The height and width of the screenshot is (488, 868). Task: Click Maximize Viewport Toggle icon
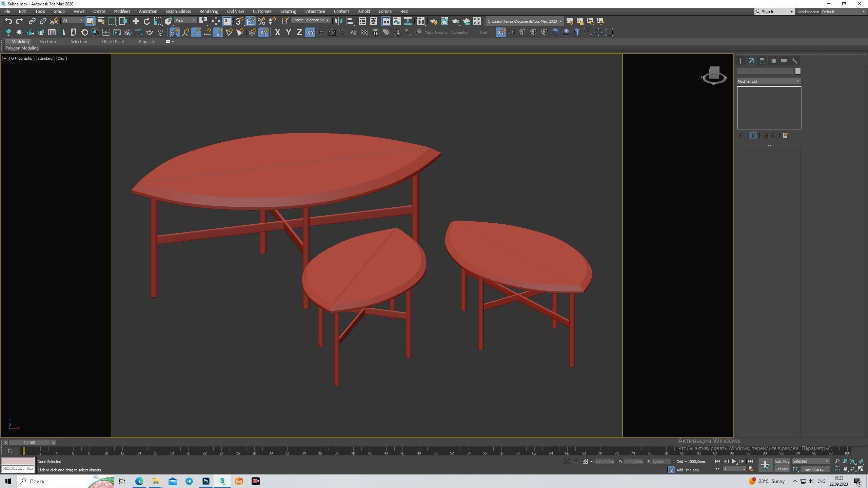pyautogui.click(x=861, y=469)
